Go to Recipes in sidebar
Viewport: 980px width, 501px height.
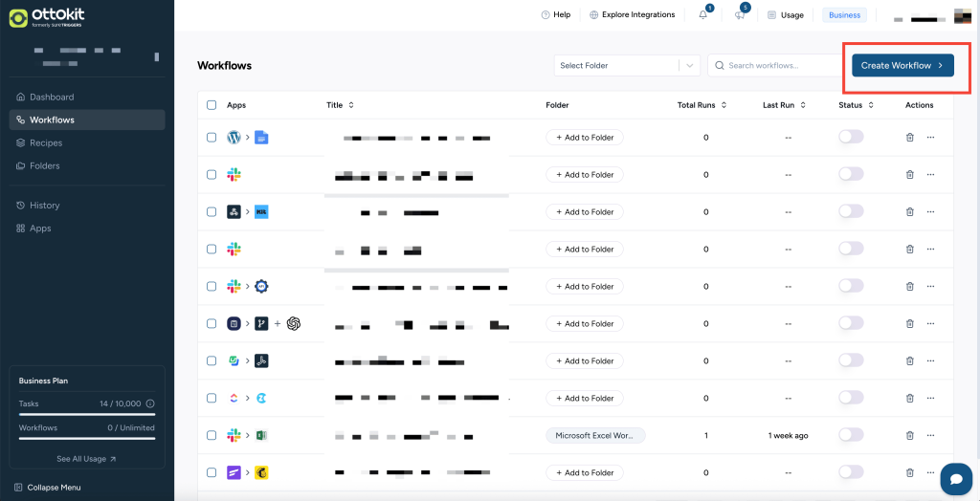[x=46, y=143]
